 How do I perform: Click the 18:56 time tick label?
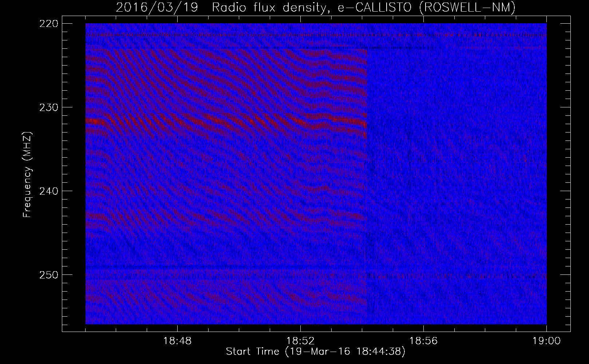[423, 341]
